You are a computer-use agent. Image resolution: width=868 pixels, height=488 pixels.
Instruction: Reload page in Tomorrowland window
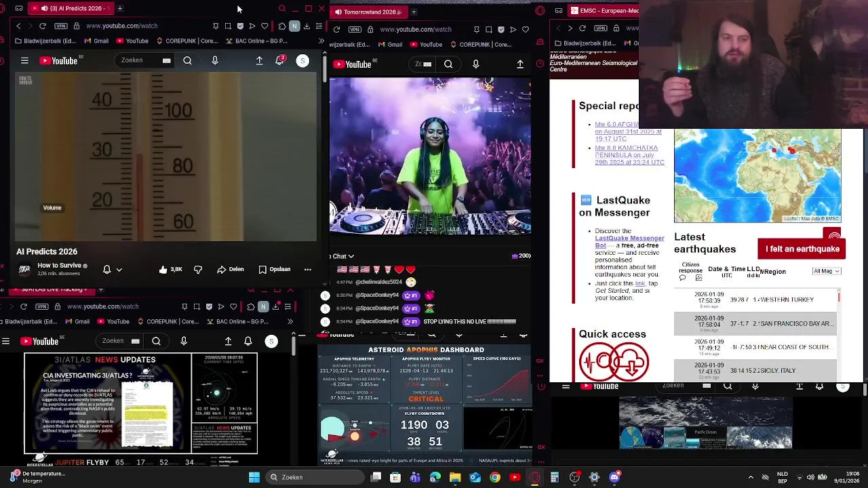(336, 29)
